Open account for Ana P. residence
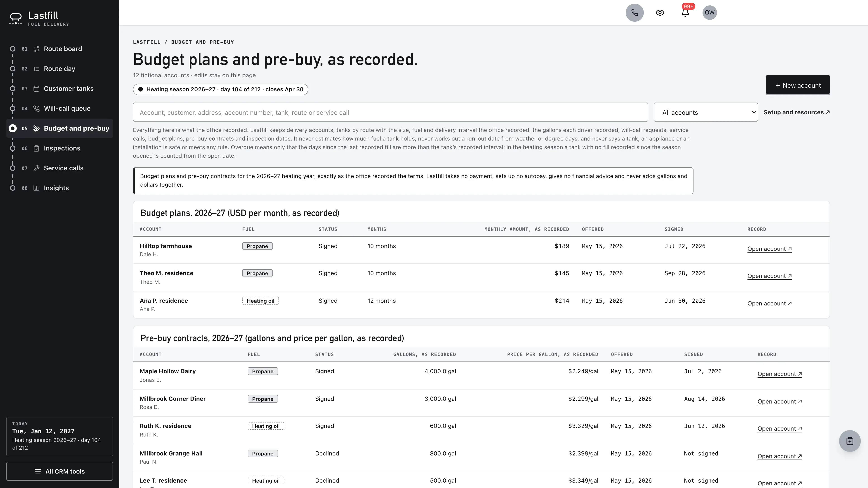Image resolution: width=868 pixels, height=488 pixels. coord(769,303)
